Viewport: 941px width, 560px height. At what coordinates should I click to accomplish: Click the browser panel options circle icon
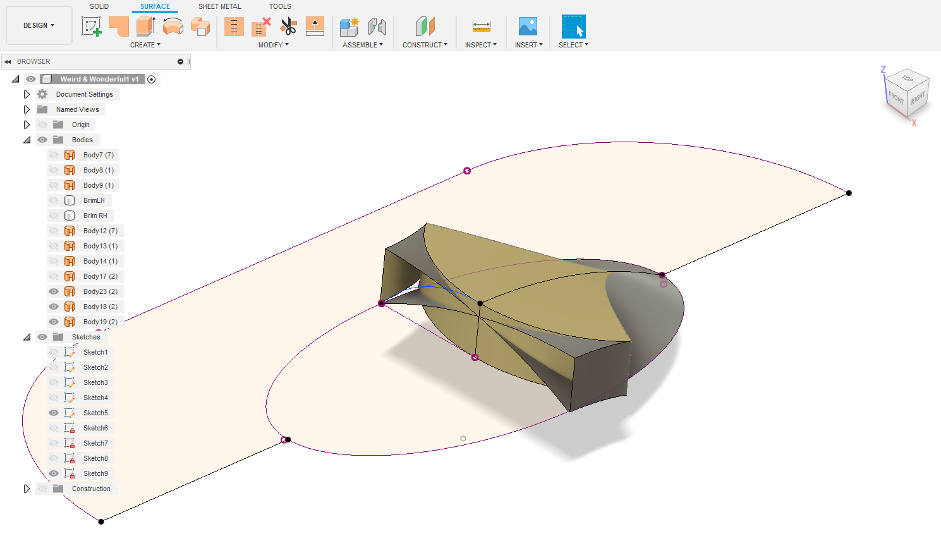pos(180,61)
